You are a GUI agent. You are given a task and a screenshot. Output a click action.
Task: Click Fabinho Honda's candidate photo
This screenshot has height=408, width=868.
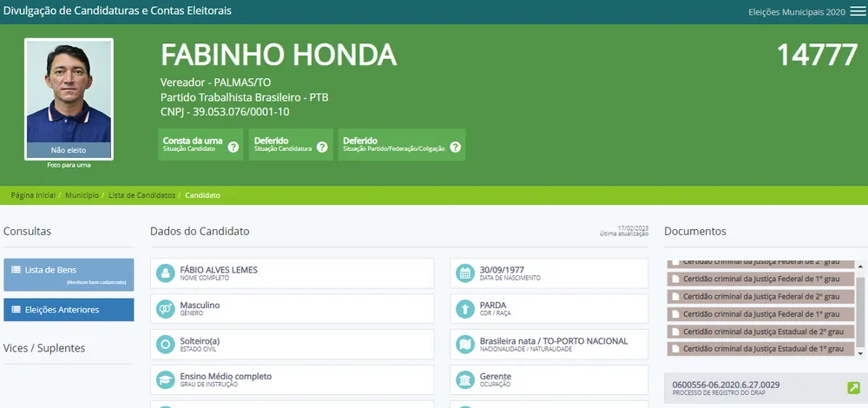pyautogui.click(x=69, y=92)
